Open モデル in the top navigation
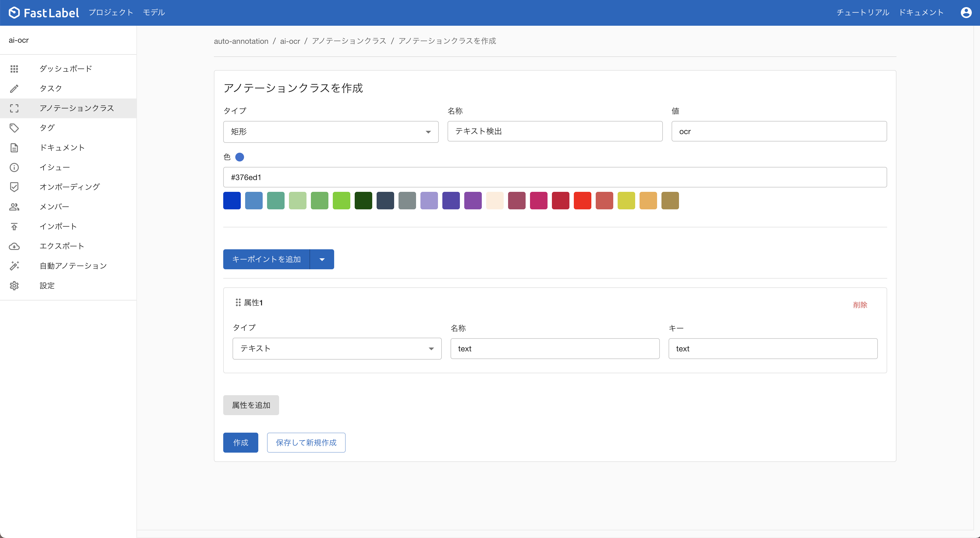This screenshot has height=538, width=980. click(154, 13)
